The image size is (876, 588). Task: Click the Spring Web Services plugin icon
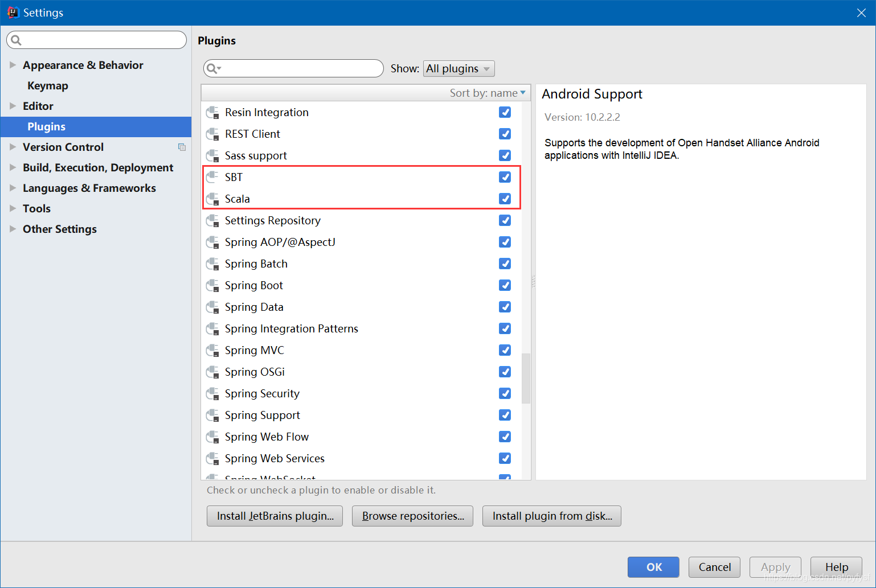tap(212, 459)
